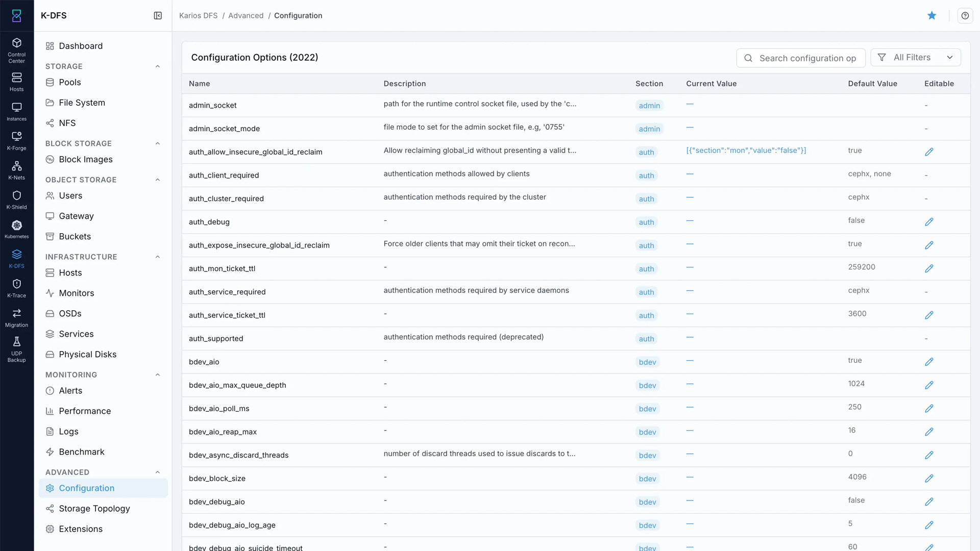The image size is (980, 551).
Task: Focus the Search configuration options field
Action: point(800,58)
